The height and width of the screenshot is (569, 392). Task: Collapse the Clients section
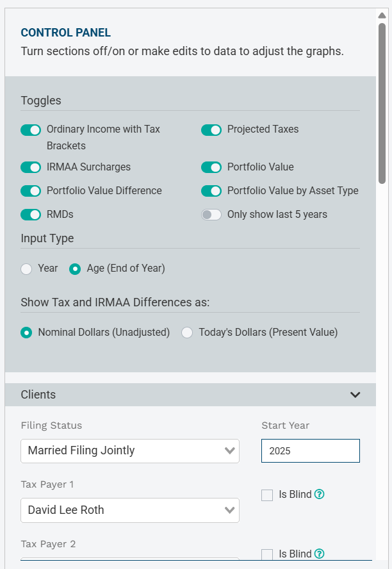pyautogui.click(x=355, y=395)
